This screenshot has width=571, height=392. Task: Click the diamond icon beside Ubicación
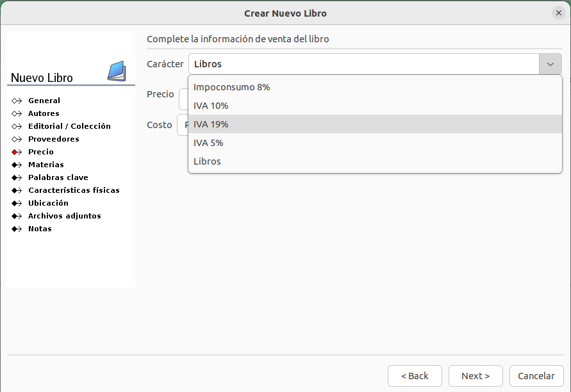pyautogui.click(x=17, y=203)
